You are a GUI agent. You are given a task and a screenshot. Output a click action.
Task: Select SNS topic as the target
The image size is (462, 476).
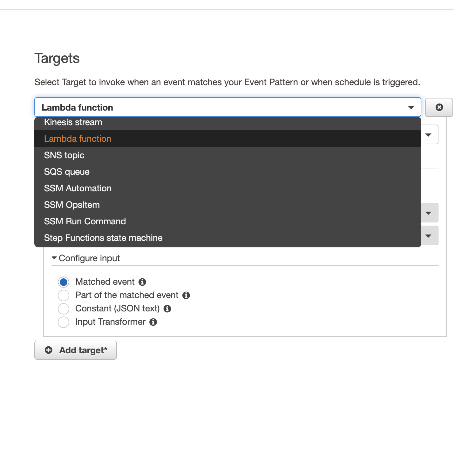(64, 155)
